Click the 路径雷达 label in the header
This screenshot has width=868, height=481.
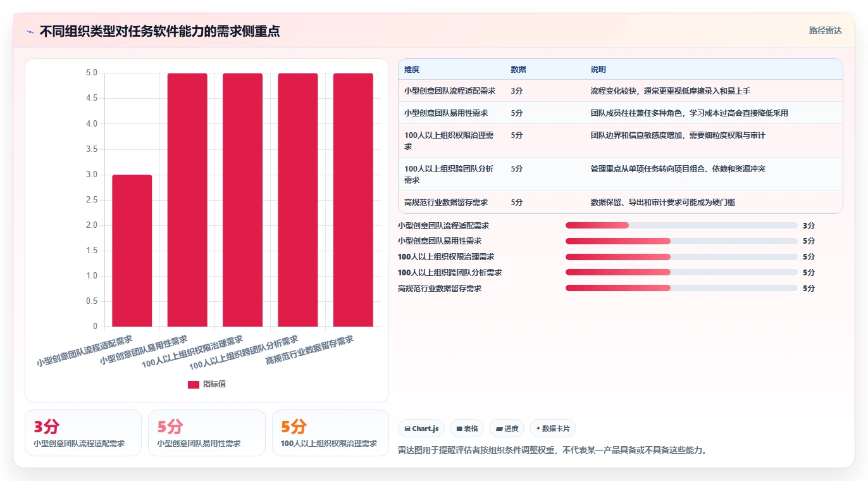click(826, 30)
